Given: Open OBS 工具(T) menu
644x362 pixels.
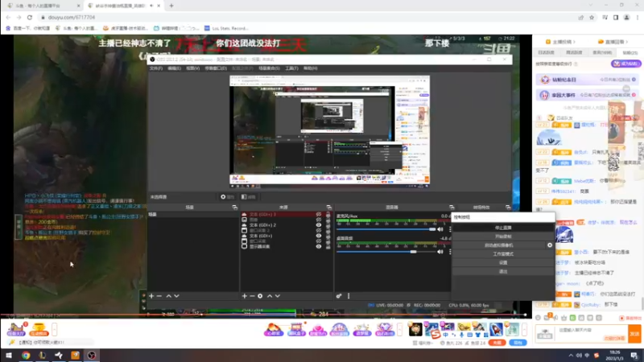Looking at the screenshot, I should (x=291, y=68).
